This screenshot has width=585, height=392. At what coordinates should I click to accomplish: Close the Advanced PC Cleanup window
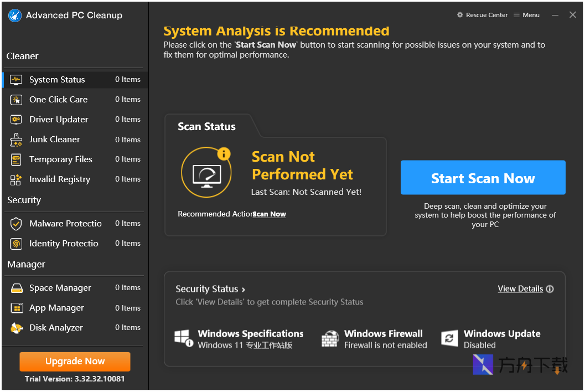[573, 15]
